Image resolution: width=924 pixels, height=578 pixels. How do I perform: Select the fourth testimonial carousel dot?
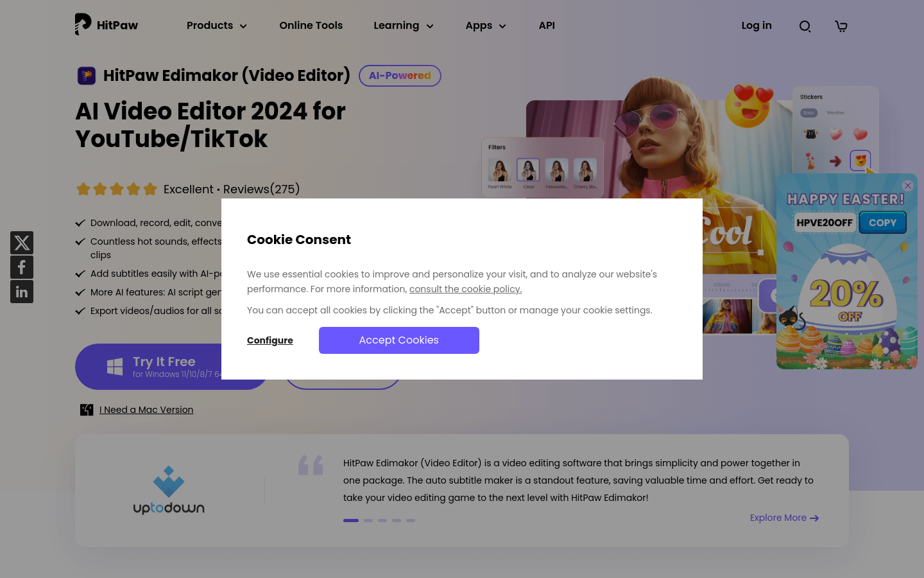397,520
